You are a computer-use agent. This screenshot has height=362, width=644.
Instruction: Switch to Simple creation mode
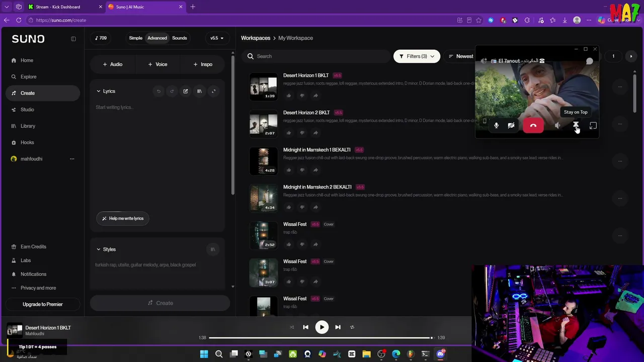click(x=135, y=38)
